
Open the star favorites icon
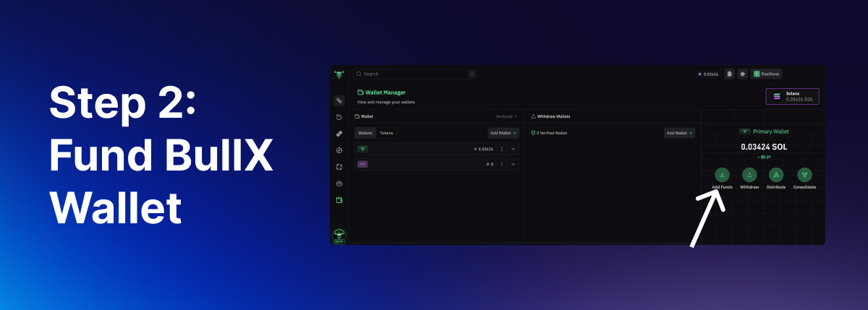tap(743, 74)
